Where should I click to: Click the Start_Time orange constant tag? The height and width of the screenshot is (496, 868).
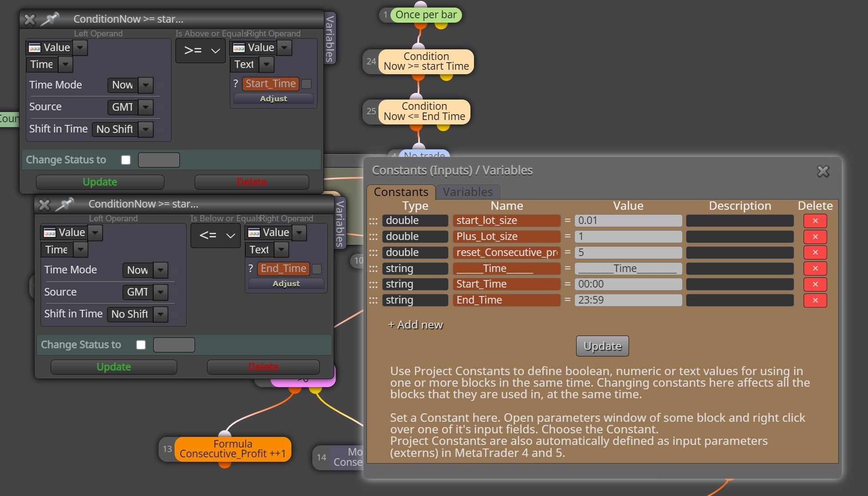[x=271, y=84]
